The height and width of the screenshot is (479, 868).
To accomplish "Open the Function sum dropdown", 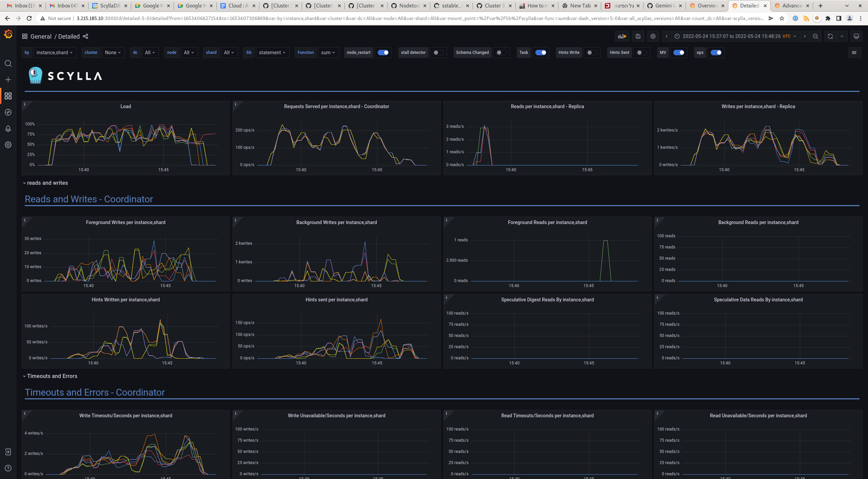I will tap(328, 53).
